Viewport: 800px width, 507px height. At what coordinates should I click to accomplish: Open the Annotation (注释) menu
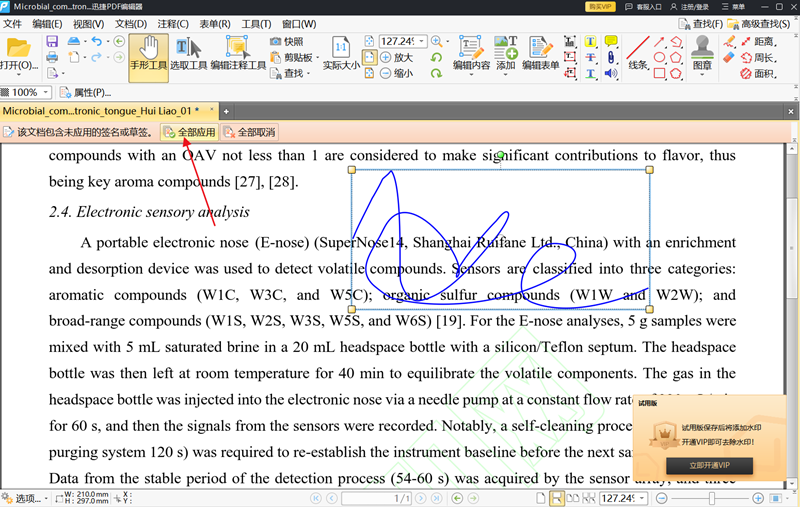point(173,24)
